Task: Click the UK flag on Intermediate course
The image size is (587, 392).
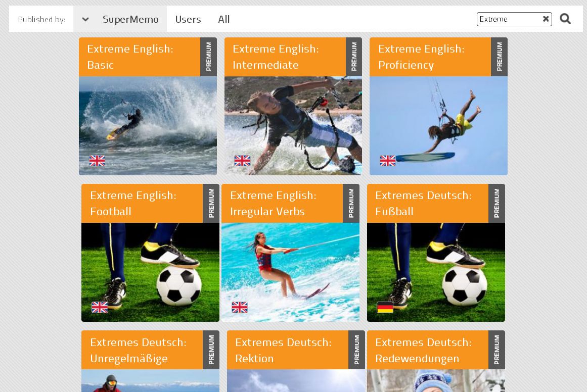Action: click(x=242, y=161)
